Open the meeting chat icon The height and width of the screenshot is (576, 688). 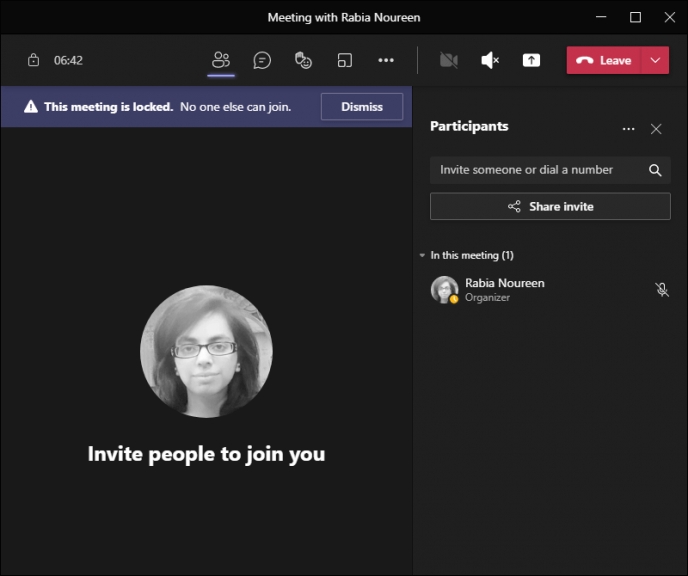point(262,60)
